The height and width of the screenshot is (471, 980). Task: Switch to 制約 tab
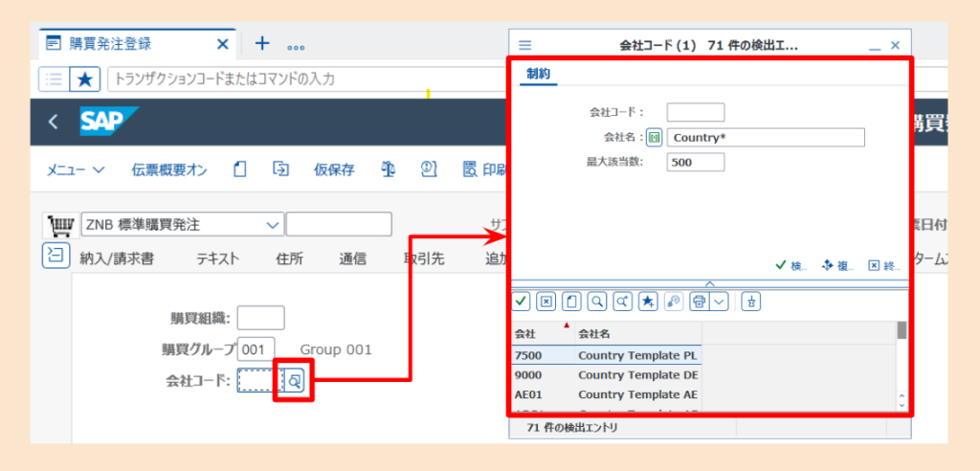coord(538,74)
